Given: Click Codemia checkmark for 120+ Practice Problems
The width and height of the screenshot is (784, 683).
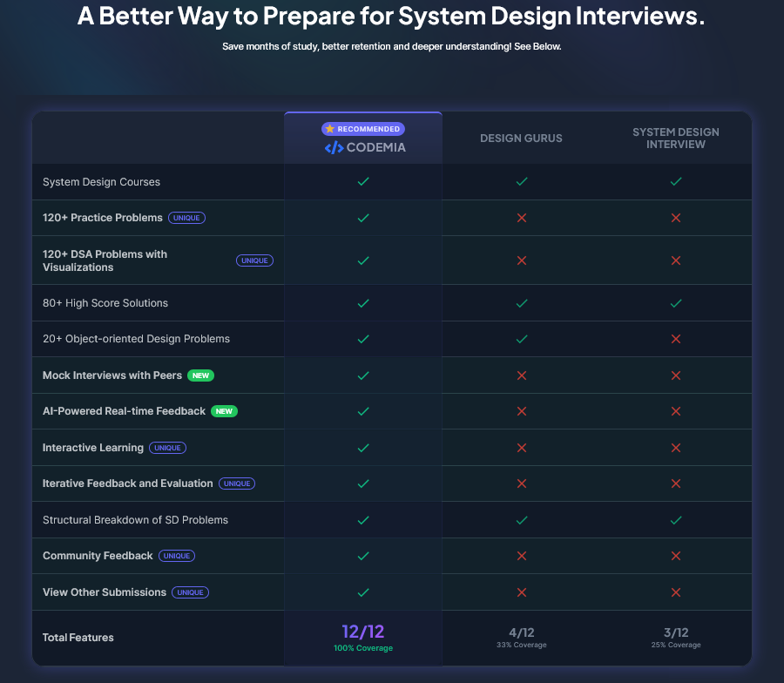Looking at the screenshot, I should [363, 218].
